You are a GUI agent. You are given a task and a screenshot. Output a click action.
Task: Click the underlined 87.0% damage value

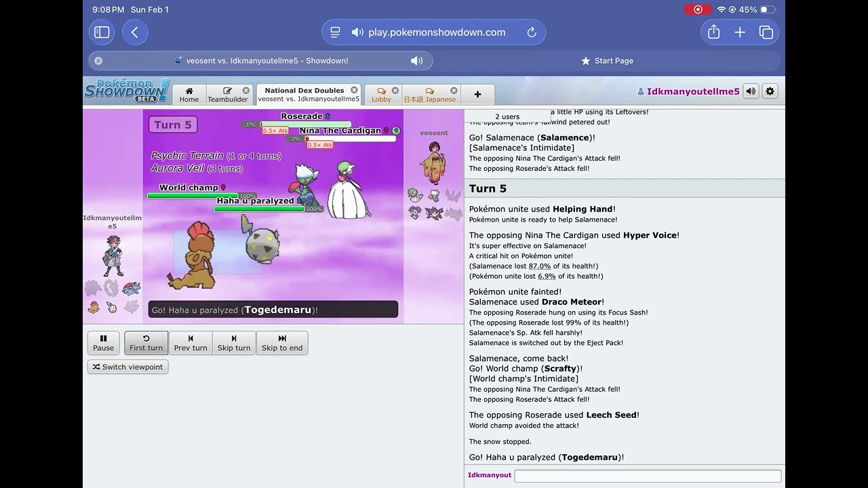pos(540,266)
